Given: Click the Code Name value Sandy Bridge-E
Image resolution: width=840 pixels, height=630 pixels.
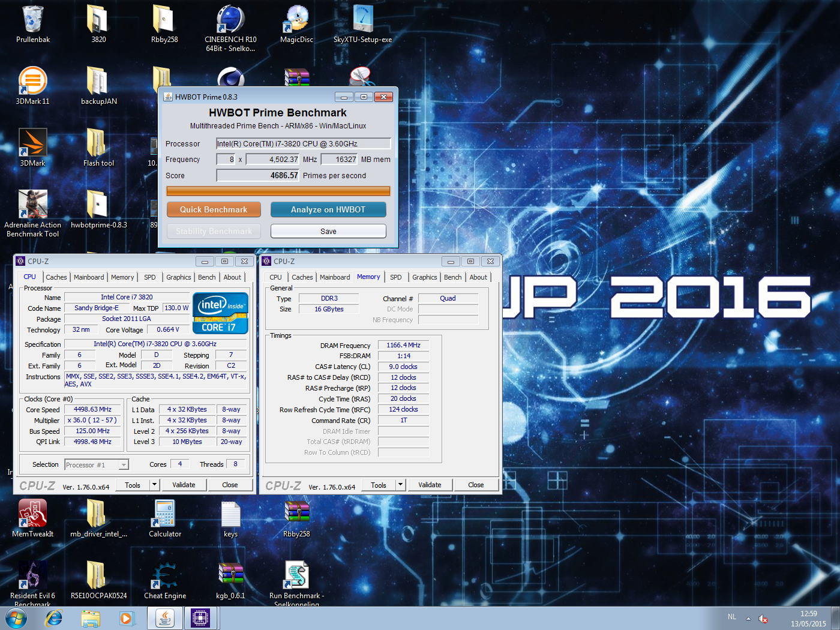Looking at the screenshot, I should coord(97,308).
